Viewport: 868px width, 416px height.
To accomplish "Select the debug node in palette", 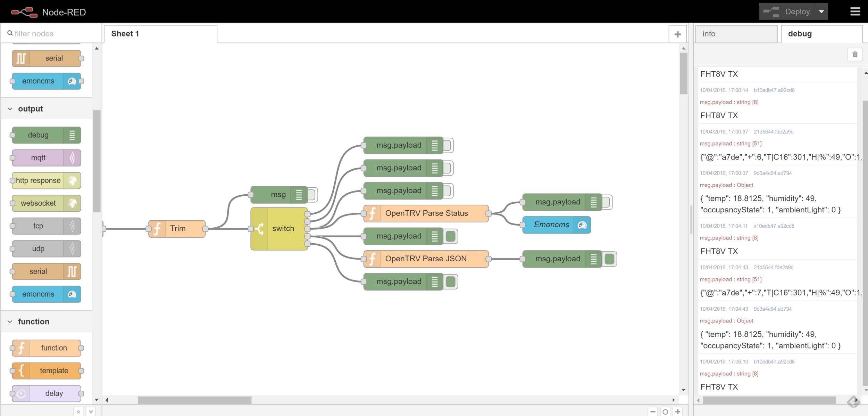I will pyautogui.click(x=46, y=135).
